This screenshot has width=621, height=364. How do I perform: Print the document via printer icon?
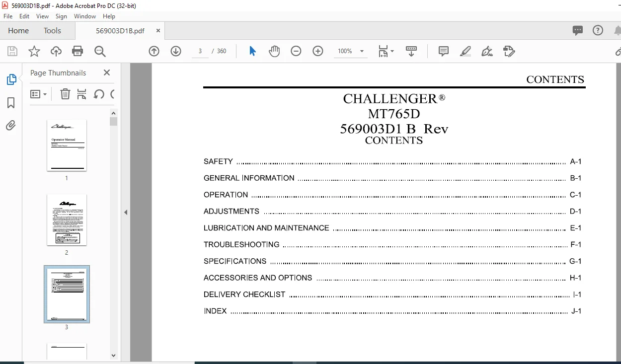pyautogui.click(x=78, y=51)
